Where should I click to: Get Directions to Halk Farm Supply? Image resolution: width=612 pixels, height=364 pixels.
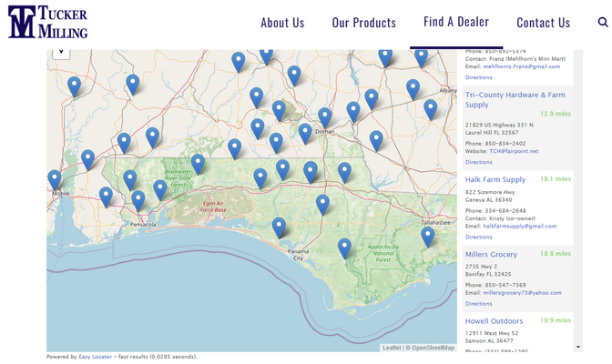coord(478,237)
